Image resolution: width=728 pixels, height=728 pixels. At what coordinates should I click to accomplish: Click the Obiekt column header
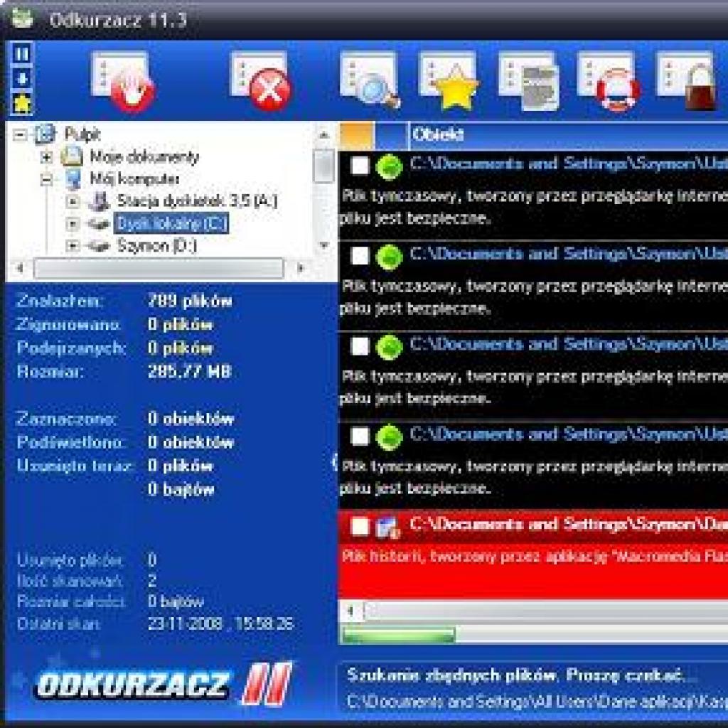(569, 135)
